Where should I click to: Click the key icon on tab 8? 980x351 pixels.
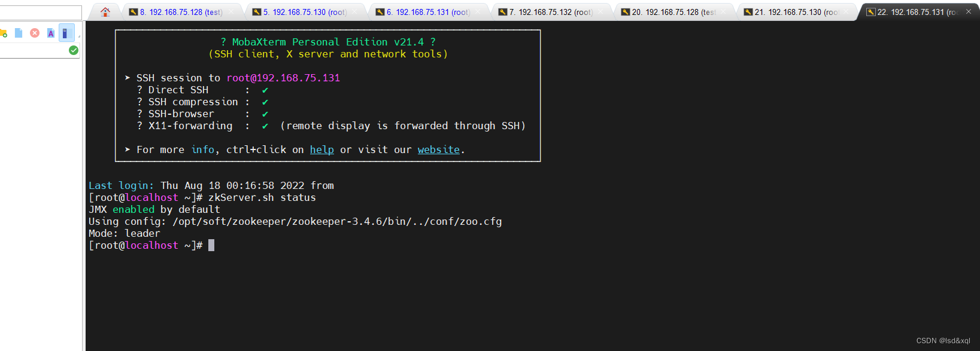tap(134, 12)
